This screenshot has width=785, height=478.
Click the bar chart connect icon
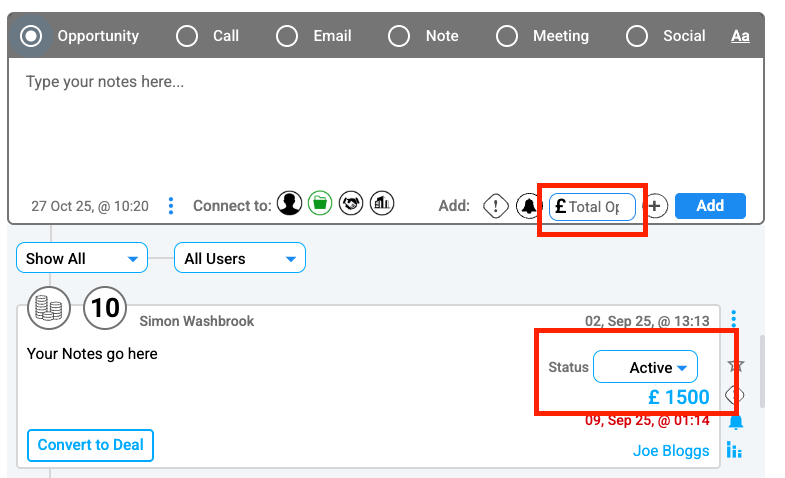tap(381, 204)
